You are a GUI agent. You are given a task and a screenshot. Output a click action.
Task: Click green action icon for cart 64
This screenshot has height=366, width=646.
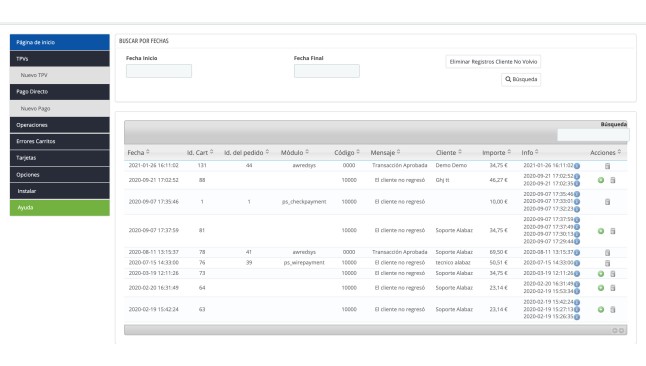(601, 288)
